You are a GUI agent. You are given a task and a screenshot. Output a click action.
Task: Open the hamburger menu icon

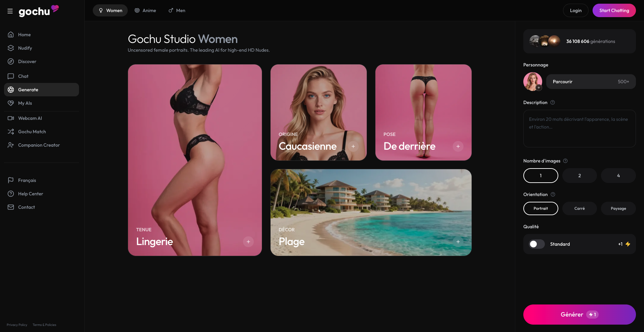pos(10,11)
